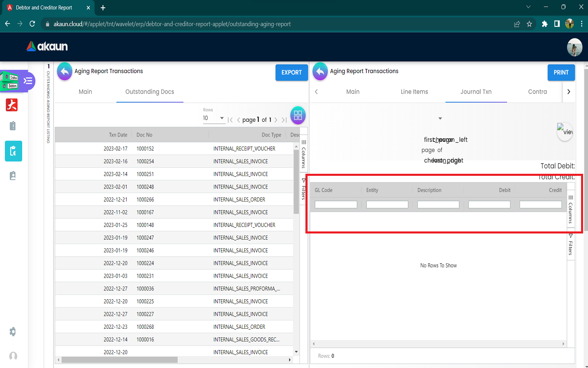Open the settings gear in left sidebar
This screenshot has height=368, width=588.
[x=13, y=332]
